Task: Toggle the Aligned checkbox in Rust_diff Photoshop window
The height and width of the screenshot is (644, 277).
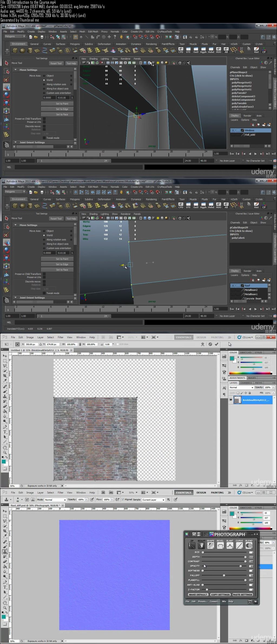Action: pos(123,500)
